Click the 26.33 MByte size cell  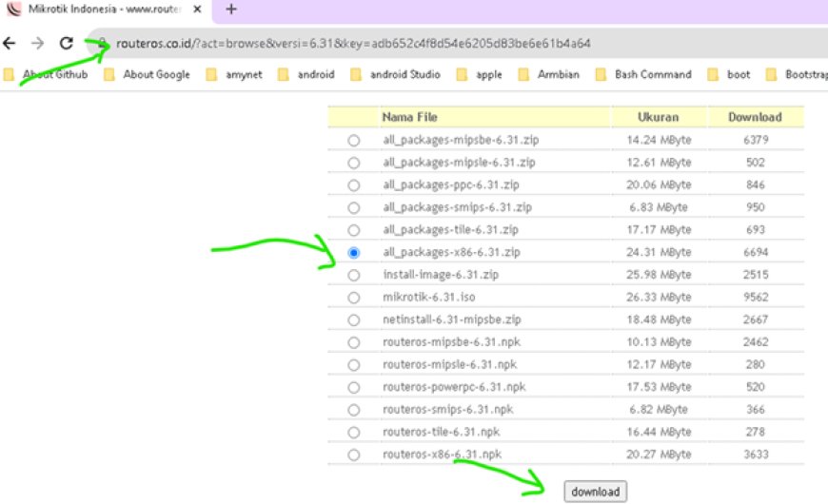[659, 297]
